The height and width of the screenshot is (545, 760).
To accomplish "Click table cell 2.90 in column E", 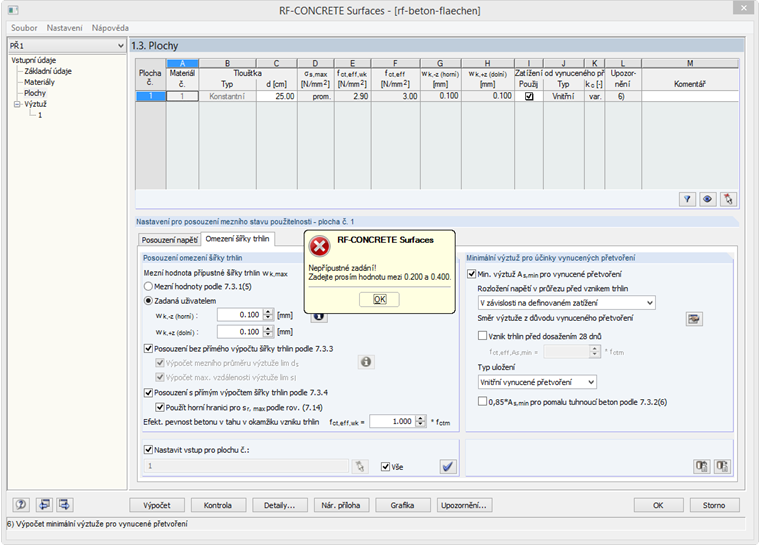I will tap(352, 96).
